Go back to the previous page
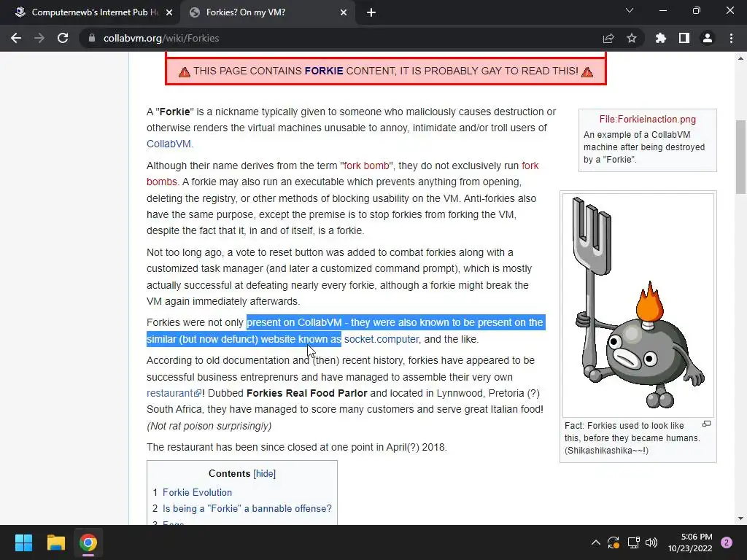Viewport: 747px width, 560px height. [x=16, y=38]
